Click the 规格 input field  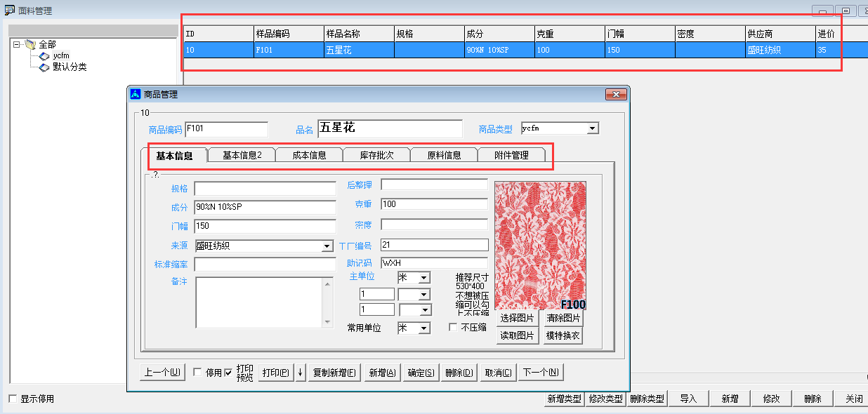[x=265, y=189]
